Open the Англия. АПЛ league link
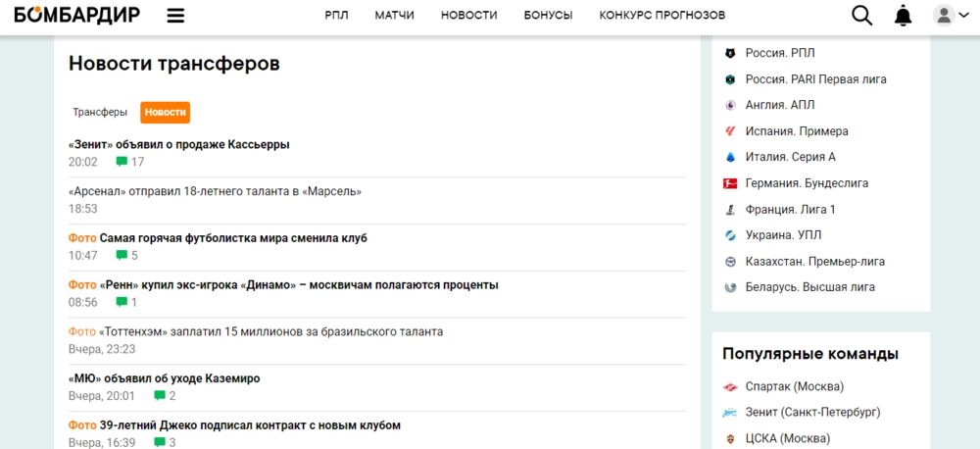The image size is (980, 449). click(780, 105)
